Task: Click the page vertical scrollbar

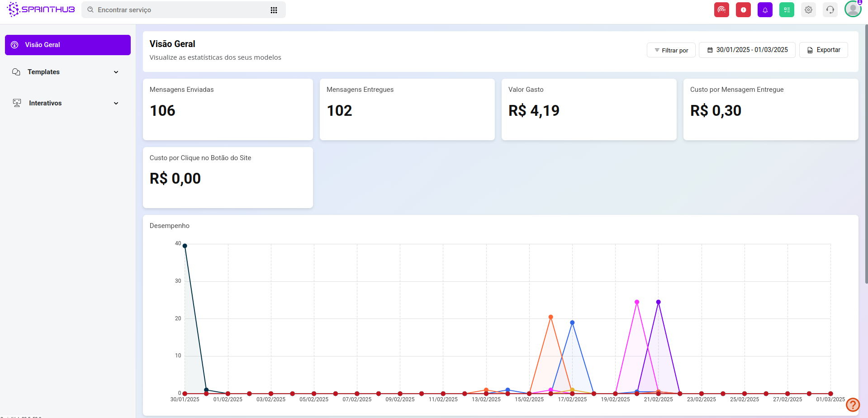Action: pyautogui.click(x=866, y=154)
